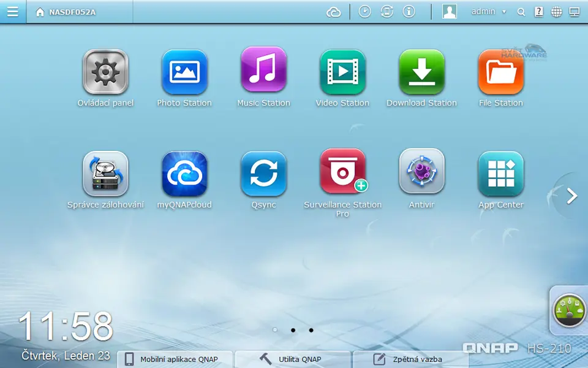Open the App Center
The height and width of the screenshot is (368, 588).
pos(500,174)
